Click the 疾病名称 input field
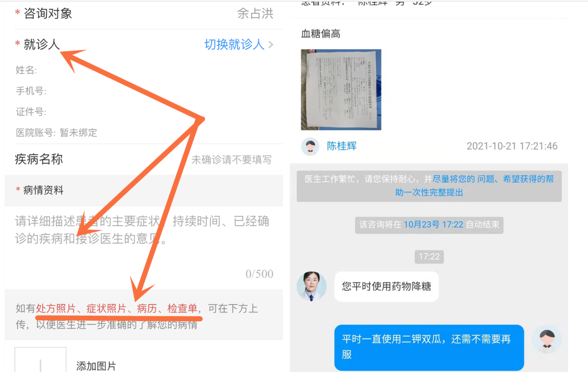Viewport: 588px width, 372px height. [x=231, y=160]
